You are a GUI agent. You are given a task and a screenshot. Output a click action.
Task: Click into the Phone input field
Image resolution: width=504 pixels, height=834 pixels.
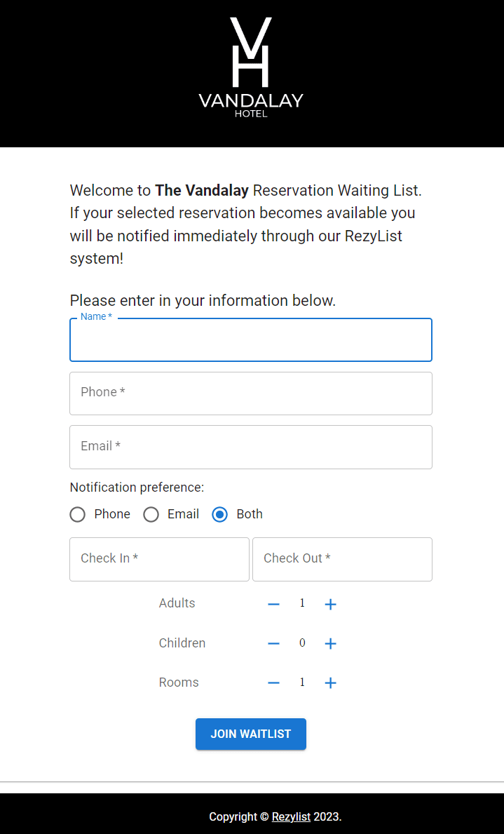[251, 394]
